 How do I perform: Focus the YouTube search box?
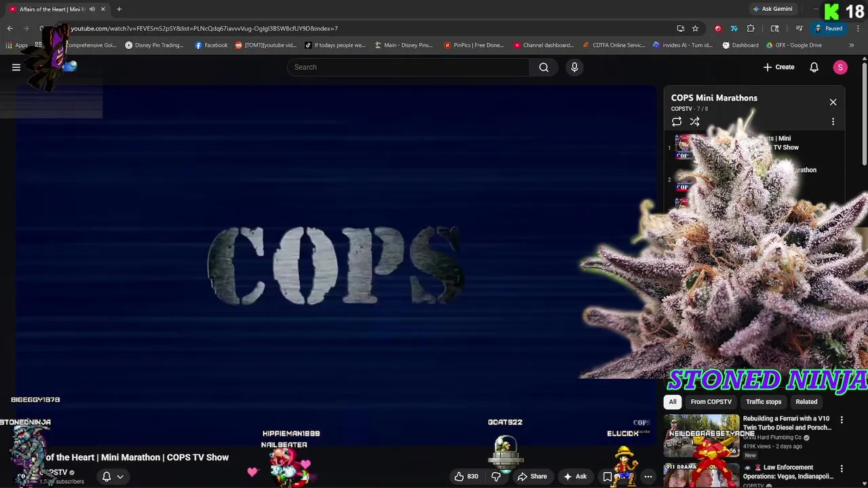coord(409,67)
